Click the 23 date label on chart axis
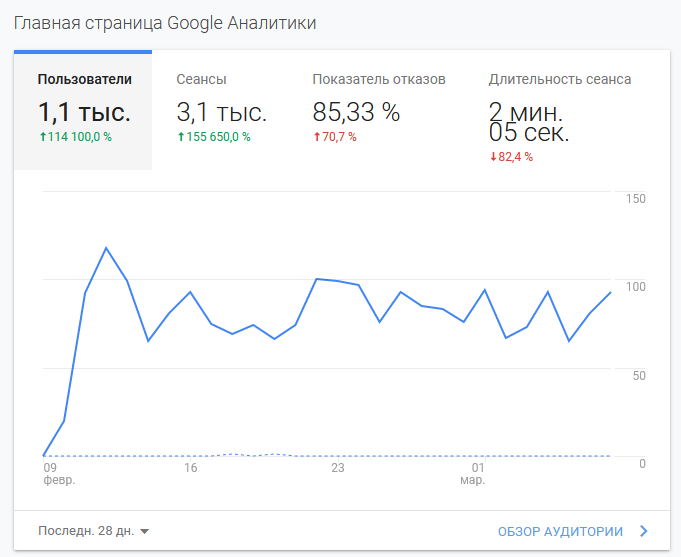Image resolution: width=681 pixels, height=557 pixels. pyautogui.click(x=337, y=467)
